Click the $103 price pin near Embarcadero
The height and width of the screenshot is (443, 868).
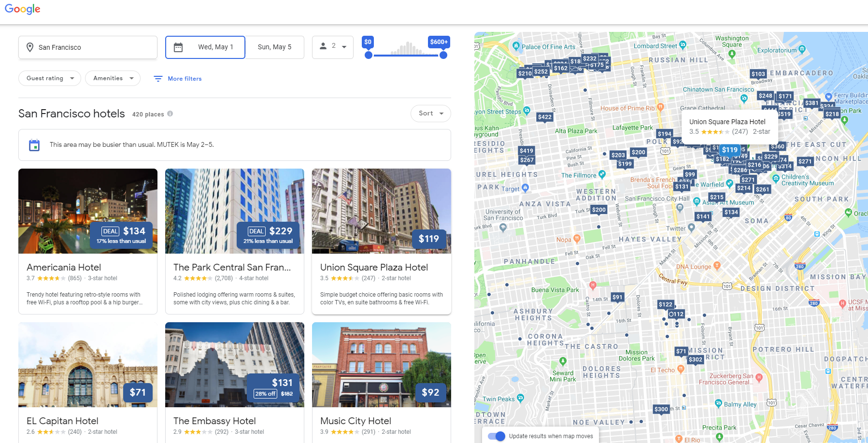tap(758, 73)
